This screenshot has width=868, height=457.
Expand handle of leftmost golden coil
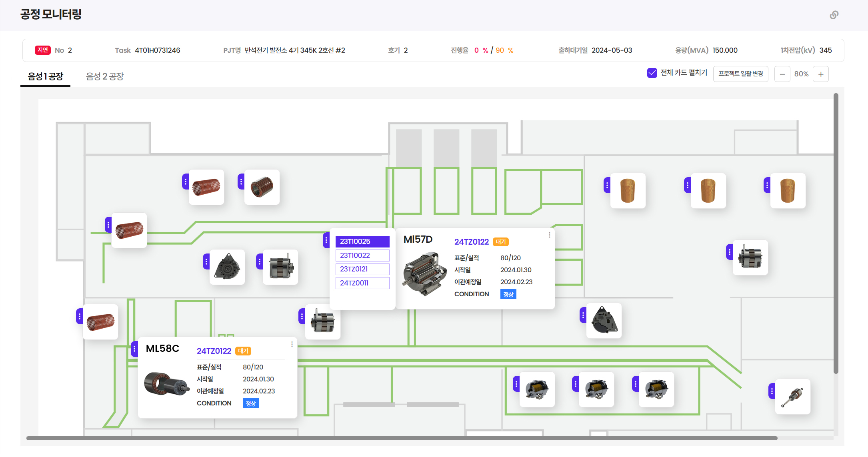(607, 185)
